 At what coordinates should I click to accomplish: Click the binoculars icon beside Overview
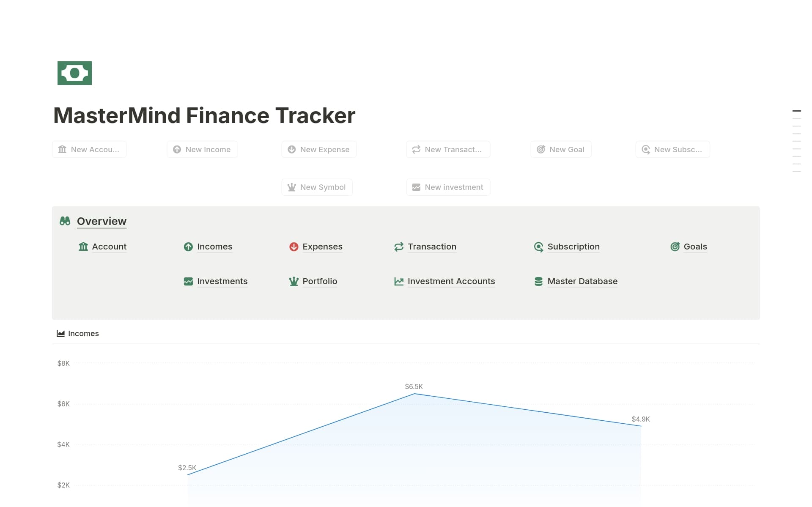64,221
